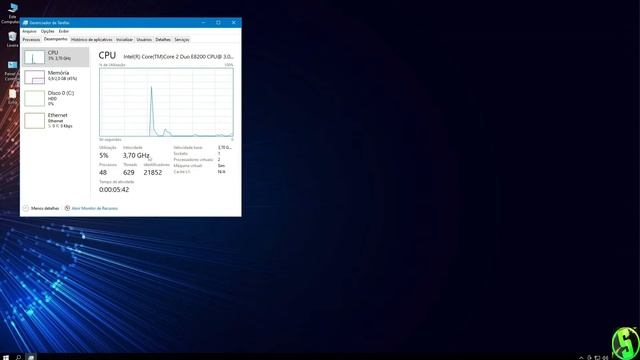Open Abrir Monitor de Recursos link
The height and width of the screenshot is (360, 640).
(x=95, y=208)
